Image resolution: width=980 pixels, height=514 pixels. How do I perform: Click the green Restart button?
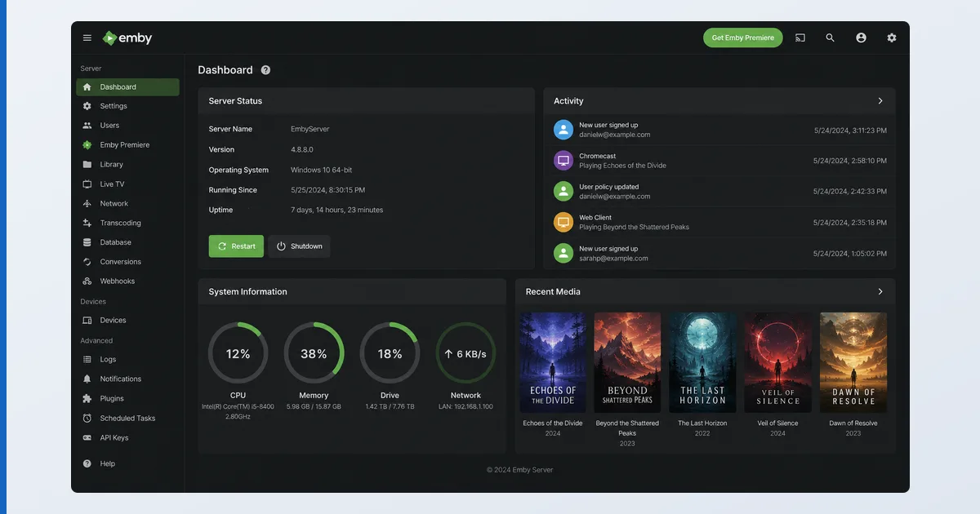pos(236,246)
